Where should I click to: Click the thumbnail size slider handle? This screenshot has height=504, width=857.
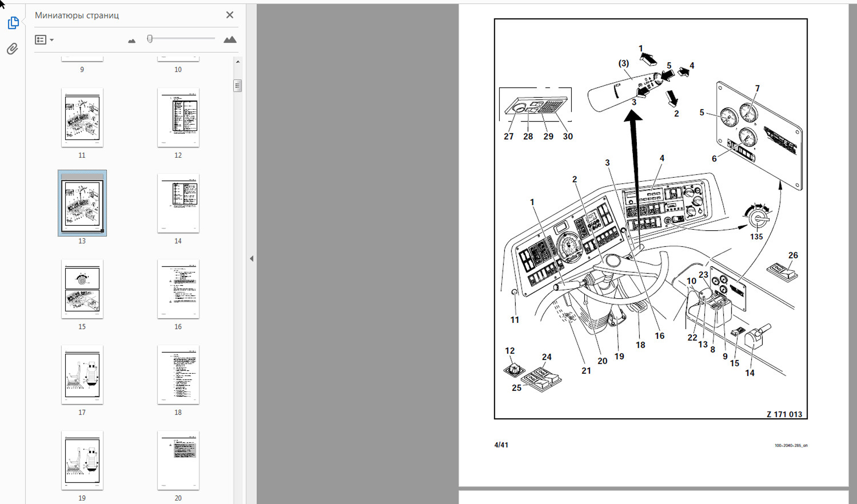click(150, 39)
